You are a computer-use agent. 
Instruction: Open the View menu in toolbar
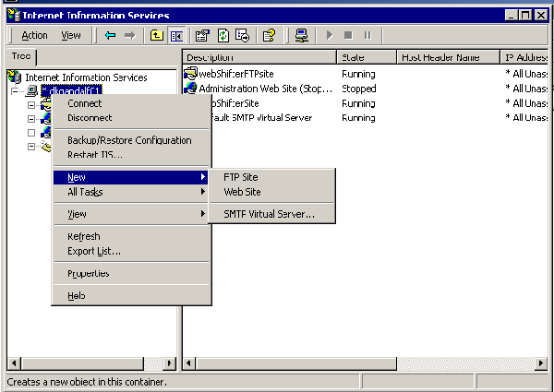click(71, 35)
